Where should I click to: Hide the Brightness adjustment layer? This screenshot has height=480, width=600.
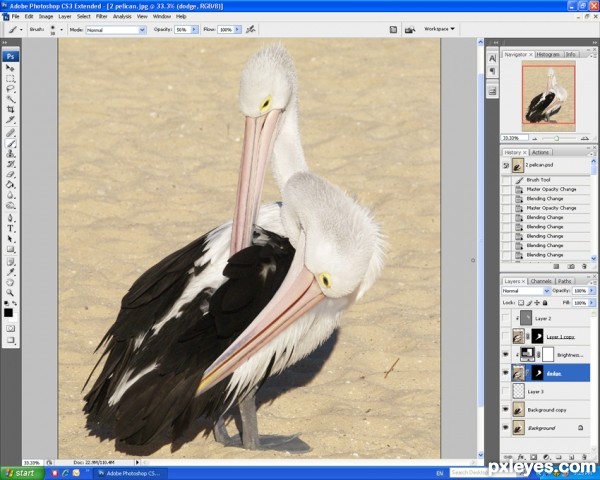click(506, 355)
